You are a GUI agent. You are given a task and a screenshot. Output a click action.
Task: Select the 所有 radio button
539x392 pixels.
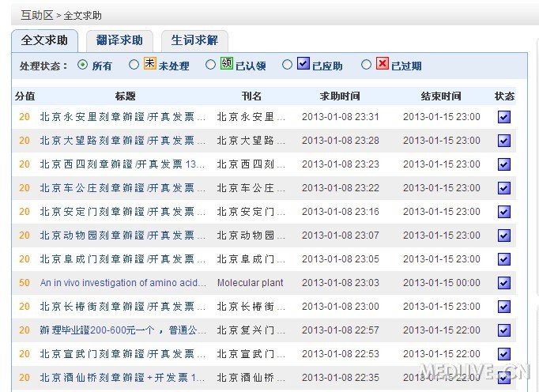click(82, 65)
